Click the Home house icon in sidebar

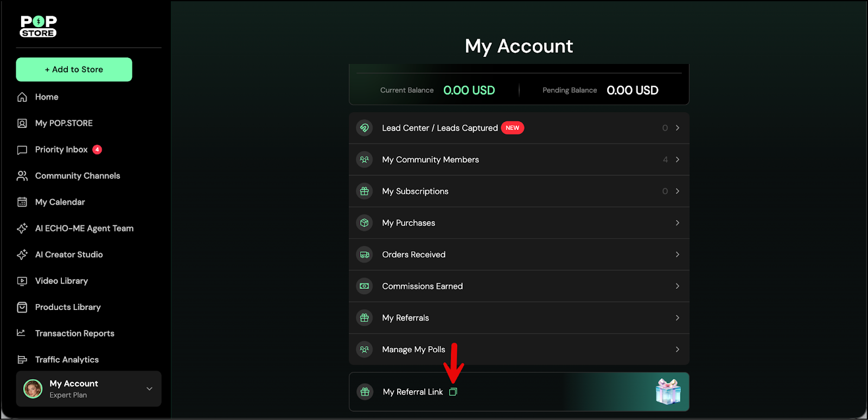tap(22, 97)
